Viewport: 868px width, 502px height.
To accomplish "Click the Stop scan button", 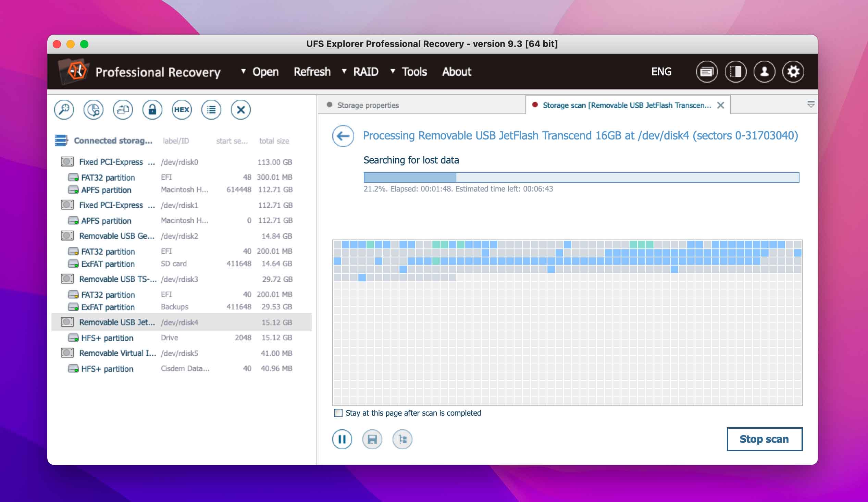I will 764,439.
